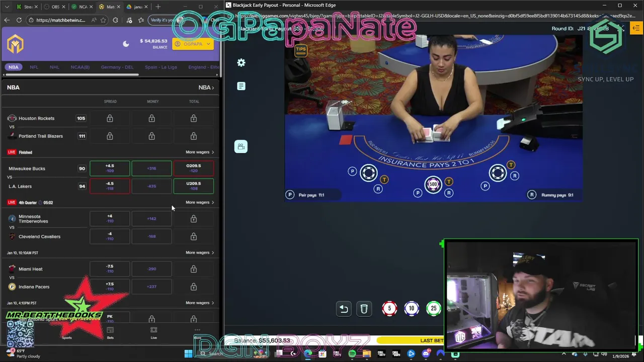Viewport: 644px width, 362px height.
Task: Click the Matchbetwin gold logo
Action: [16, 44]
